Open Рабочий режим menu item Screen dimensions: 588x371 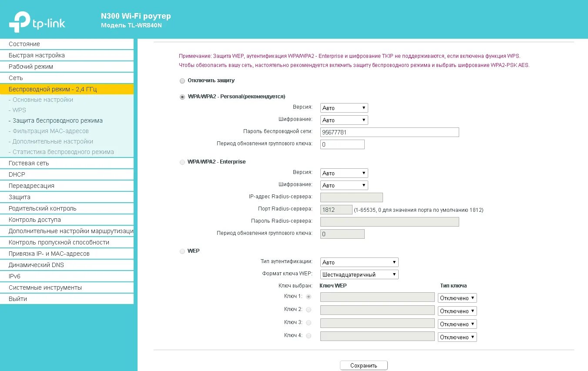67,67
